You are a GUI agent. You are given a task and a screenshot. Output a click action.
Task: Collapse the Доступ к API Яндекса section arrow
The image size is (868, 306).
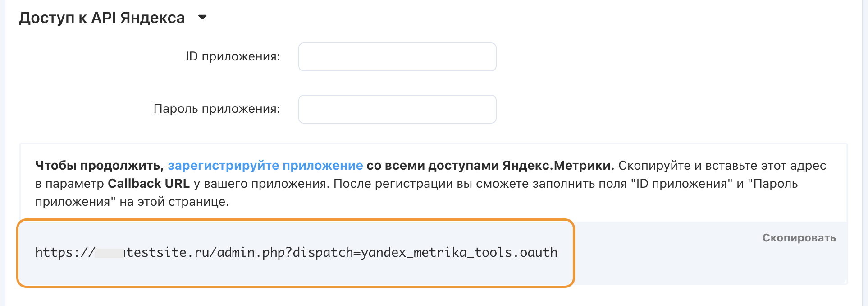pos(202,18)
